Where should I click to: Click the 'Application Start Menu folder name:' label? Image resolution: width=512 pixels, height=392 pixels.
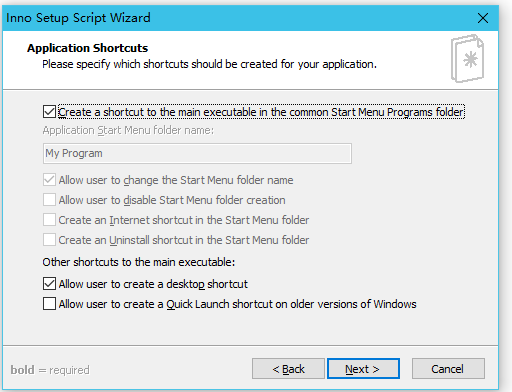click(128, 130)
